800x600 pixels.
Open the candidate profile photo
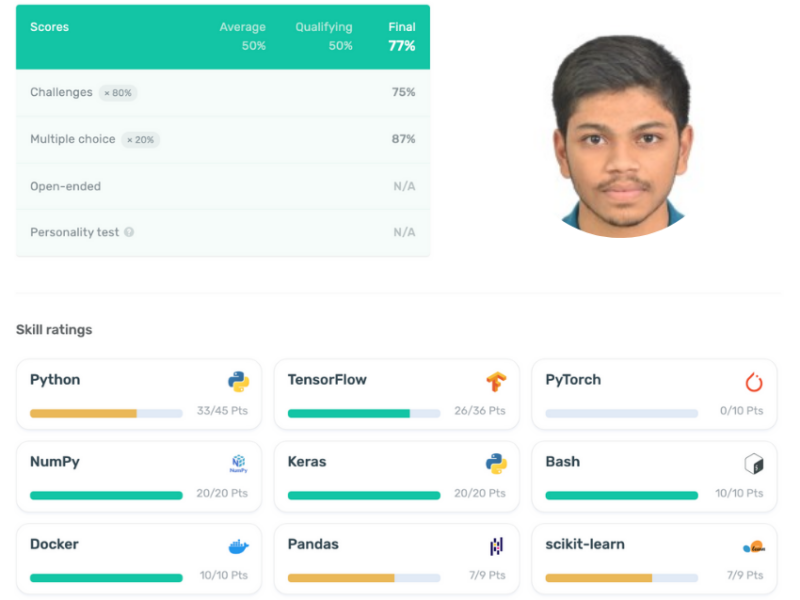[622, 136]
